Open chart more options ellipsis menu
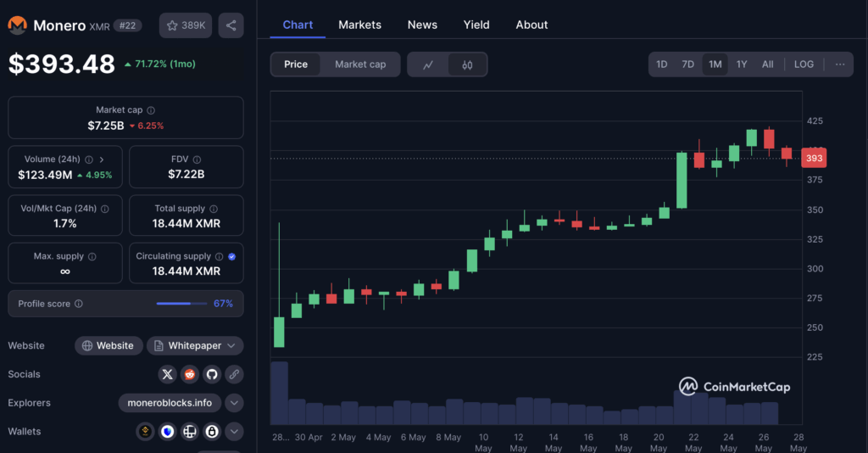Screen dimensions: 868x453 point(840,64)
